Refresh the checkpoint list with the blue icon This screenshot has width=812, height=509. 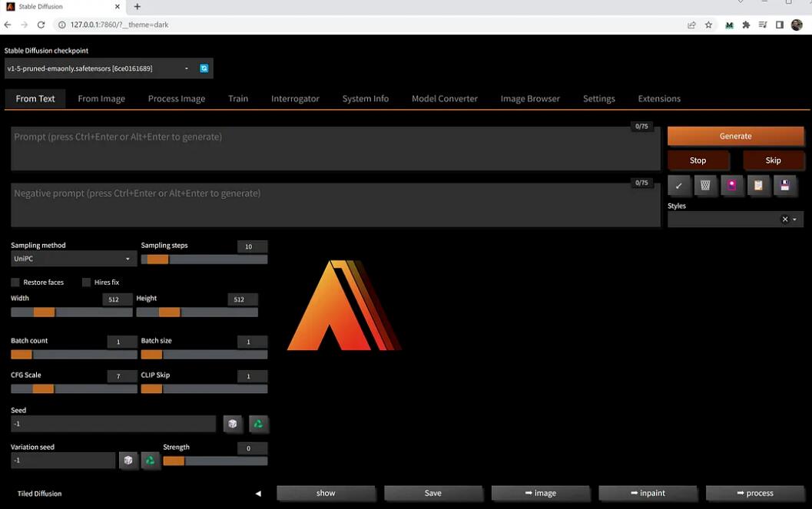(204, 68)
